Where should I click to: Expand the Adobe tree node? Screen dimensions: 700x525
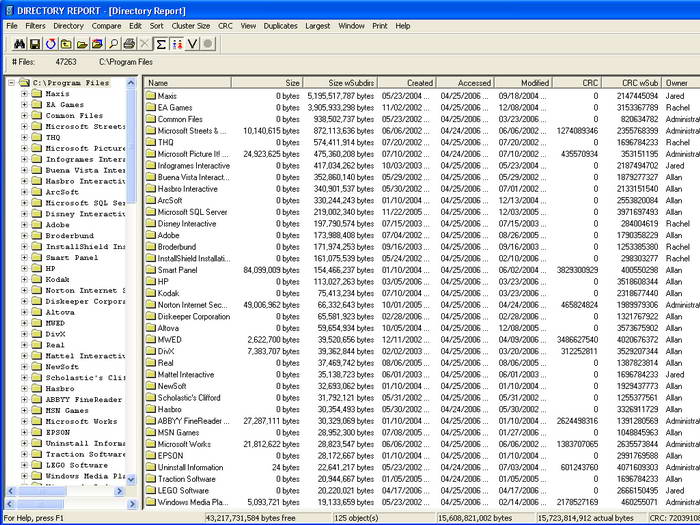tap(25, 225)
